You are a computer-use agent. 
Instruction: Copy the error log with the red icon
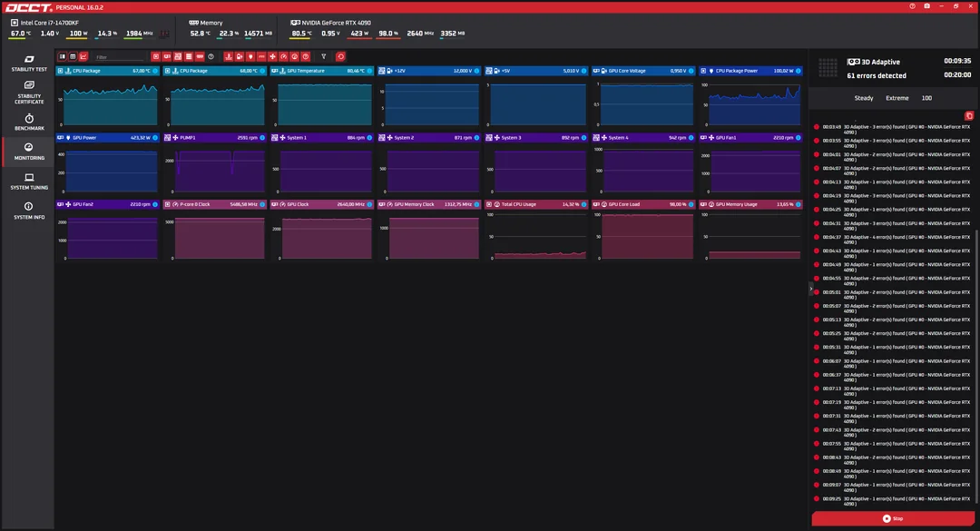coord(969,115)
